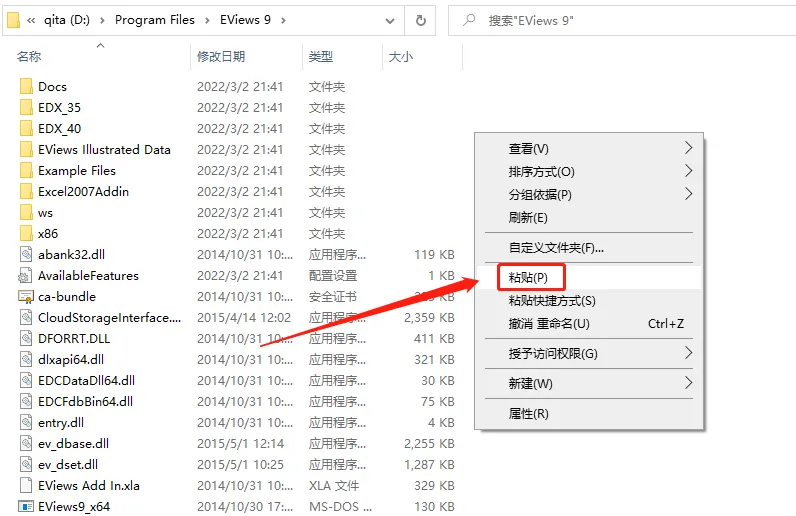Click the EViews9_x64 MS-DOS file icon
796x516 pixels.
tap(26, 506)
